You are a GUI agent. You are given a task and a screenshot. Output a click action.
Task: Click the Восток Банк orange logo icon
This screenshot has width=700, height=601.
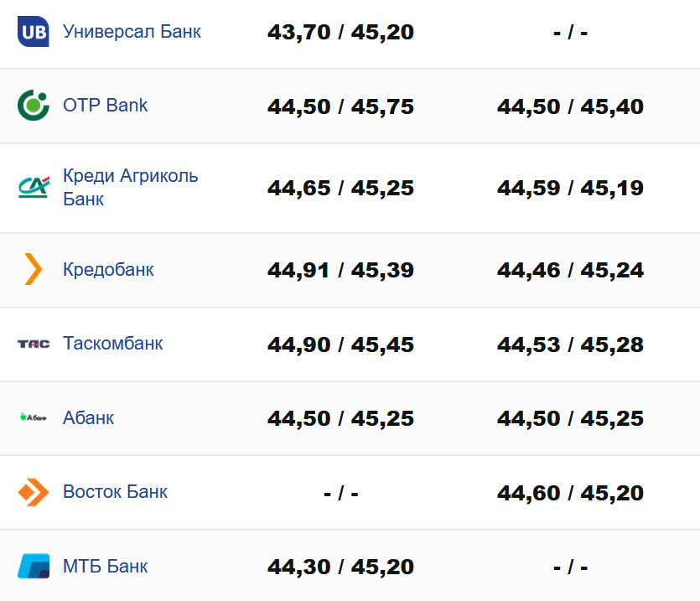(x=34, y=492)
